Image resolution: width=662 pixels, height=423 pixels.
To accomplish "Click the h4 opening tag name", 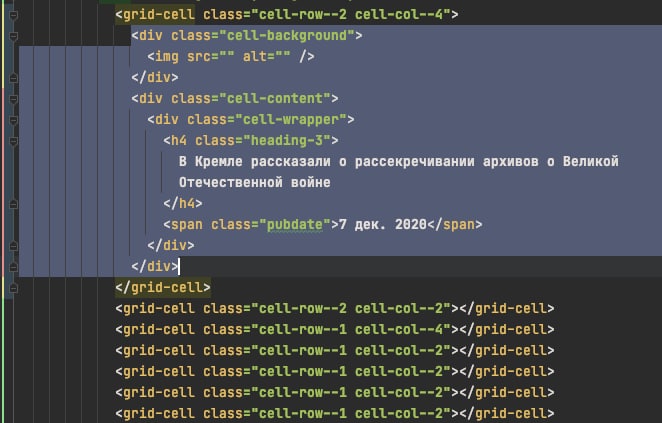I will [179, 141].
